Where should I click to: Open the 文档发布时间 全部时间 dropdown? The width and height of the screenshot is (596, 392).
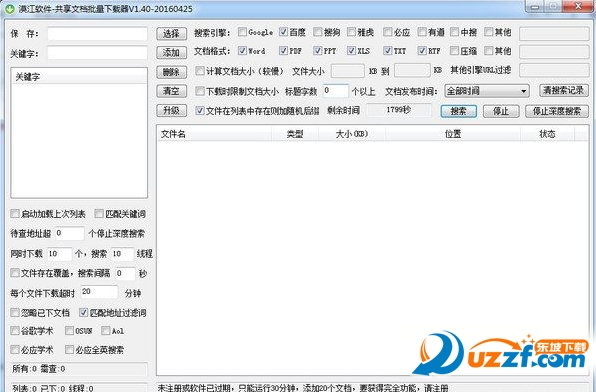487,91
